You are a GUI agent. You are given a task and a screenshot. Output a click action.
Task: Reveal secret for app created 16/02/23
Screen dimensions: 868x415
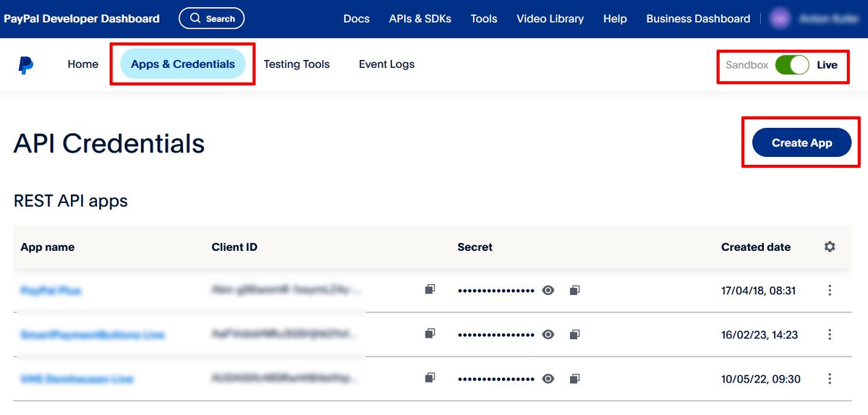(x=548, y=335)
